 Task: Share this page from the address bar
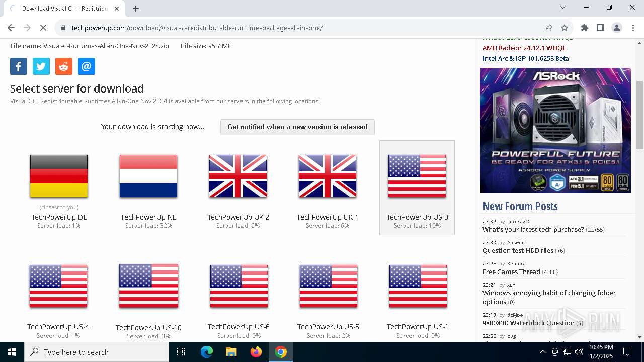pos(548,28)
